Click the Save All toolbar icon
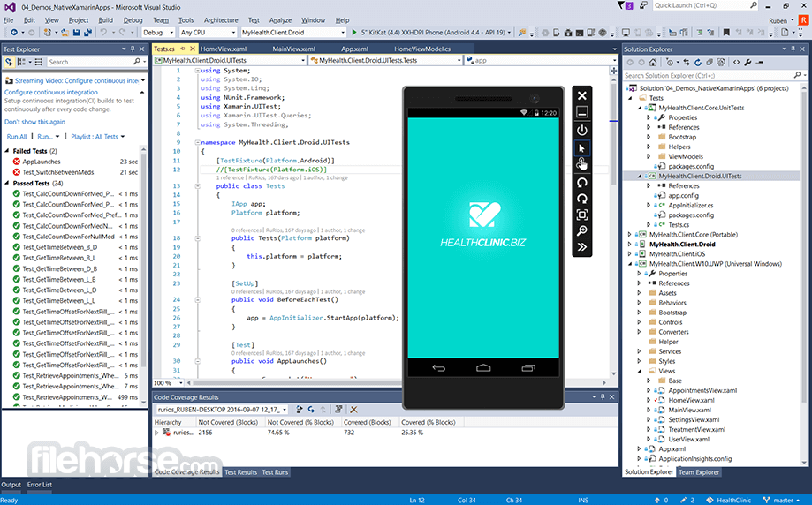The width and height of the screenshot is (812, 505). pyautogui.click(x=87, y=32)
